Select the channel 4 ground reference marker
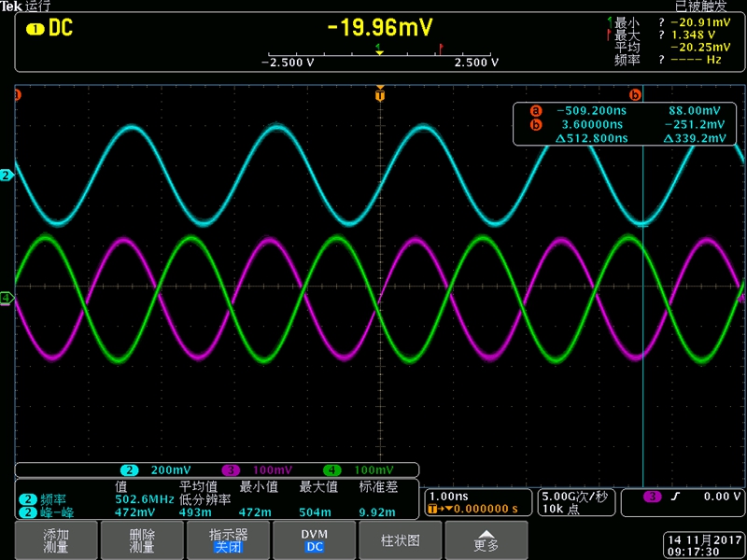 (6, 299)
